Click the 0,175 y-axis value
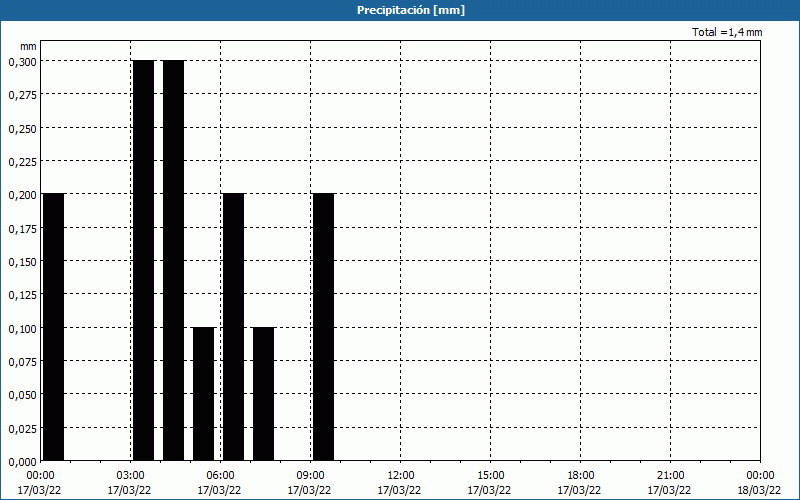The image size is (800, 500). (22, 229)
